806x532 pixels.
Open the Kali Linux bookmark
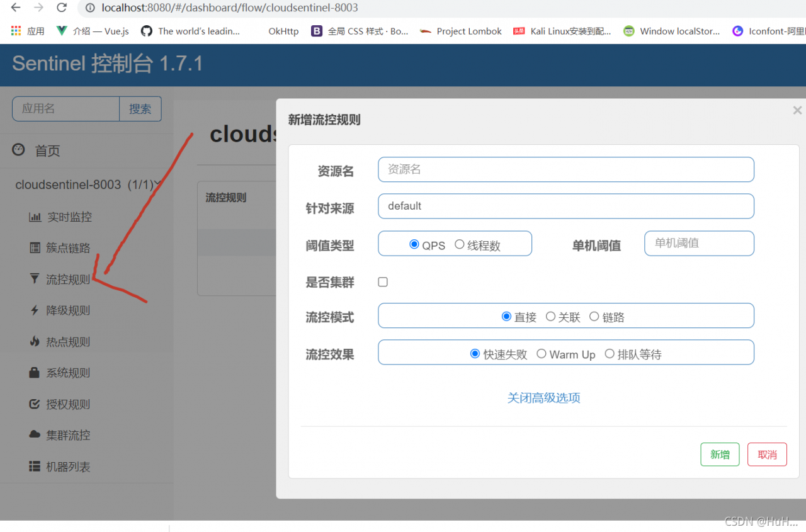tap(562, 31)
